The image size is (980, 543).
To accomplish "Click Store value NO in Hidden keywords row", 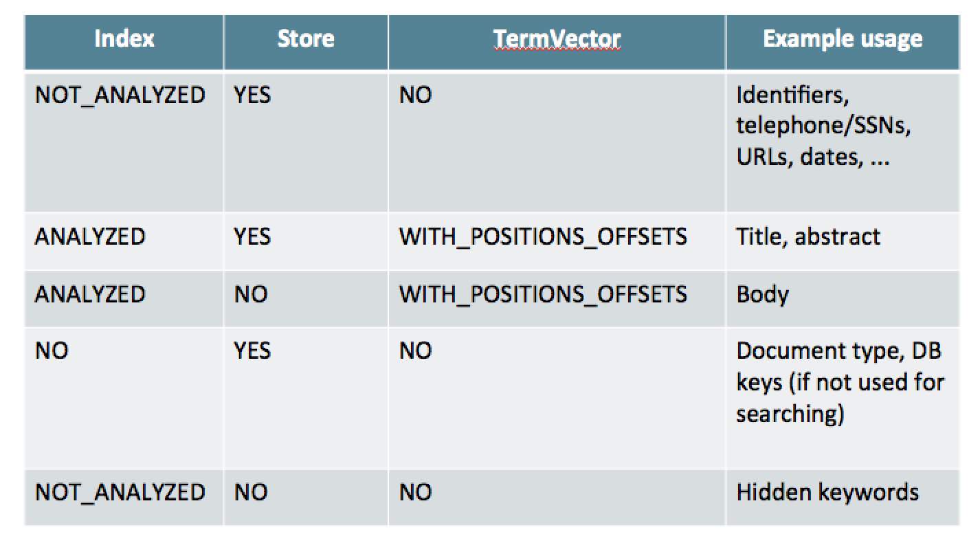I will (250, 492).
